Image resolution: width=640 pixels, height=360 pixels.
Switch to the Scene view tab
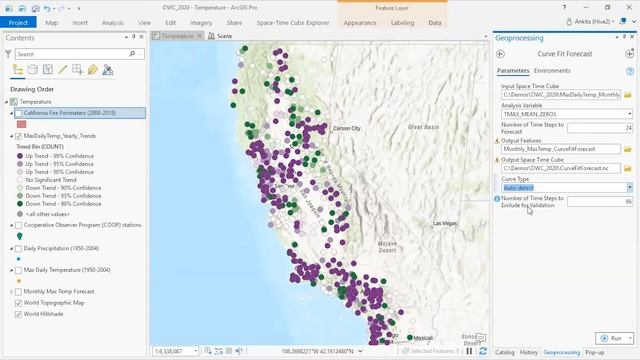coord(220,36)
